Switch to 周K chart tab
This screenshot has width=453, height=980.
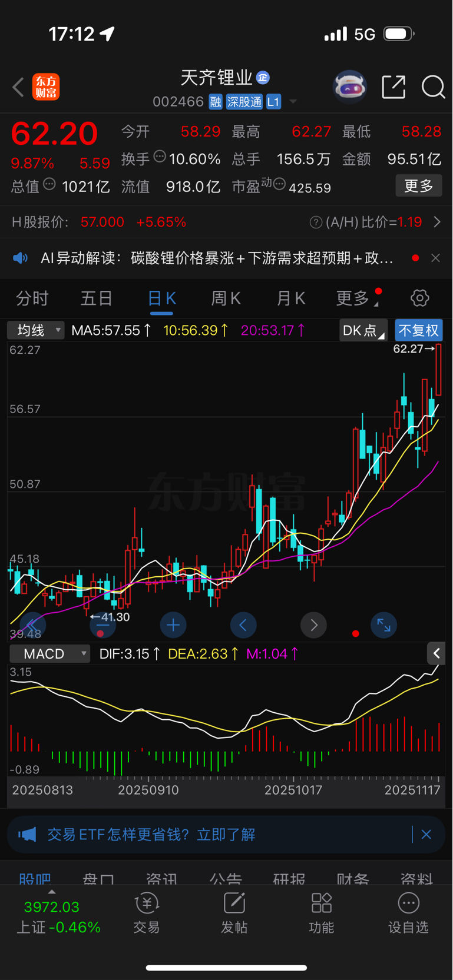tap(226, 298)
